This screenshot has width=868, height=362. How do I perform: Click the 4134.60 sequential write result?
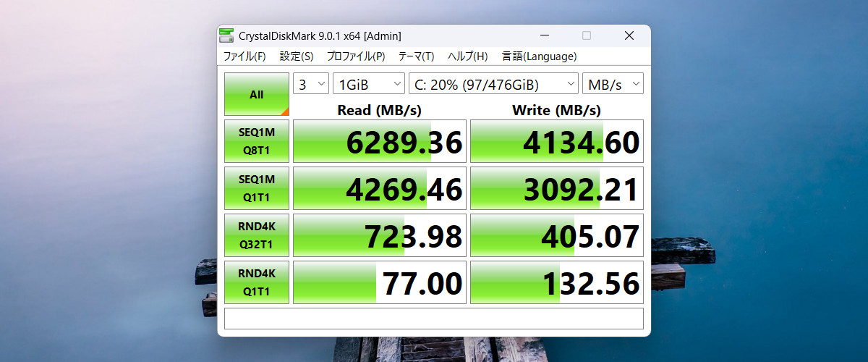click(x=557, y=141)
